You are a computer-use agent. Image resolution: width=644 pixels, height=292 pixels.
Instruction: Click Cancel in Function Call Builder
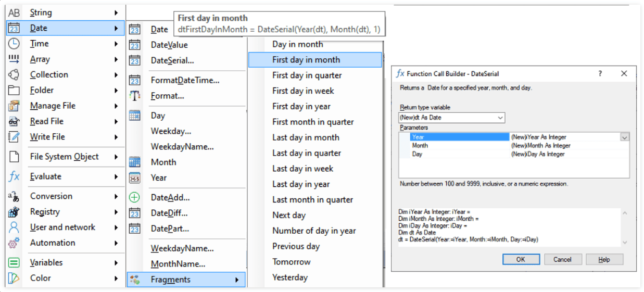coord(562,259)
